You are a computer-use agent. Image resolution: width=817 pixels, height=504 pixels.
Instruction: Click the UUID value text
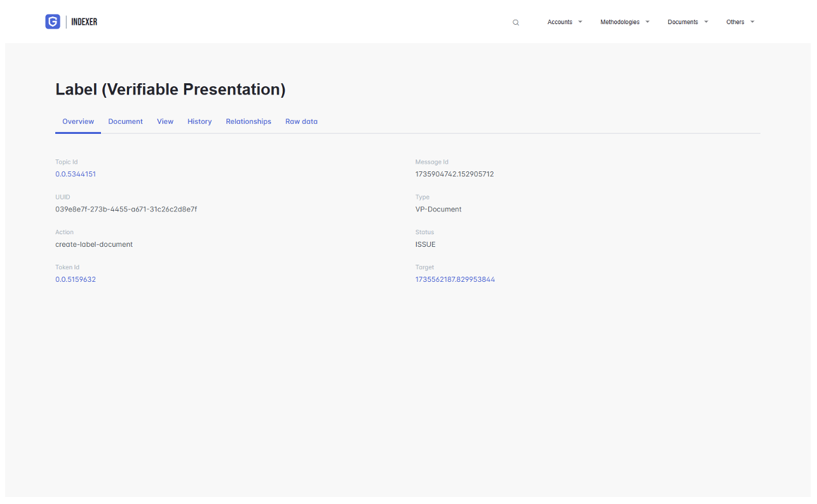tap(126, 209)
